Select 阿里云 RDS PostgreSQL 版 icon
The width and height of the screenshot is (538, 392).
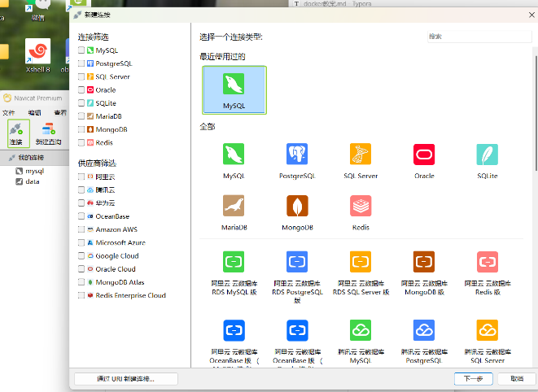(297, 262)
